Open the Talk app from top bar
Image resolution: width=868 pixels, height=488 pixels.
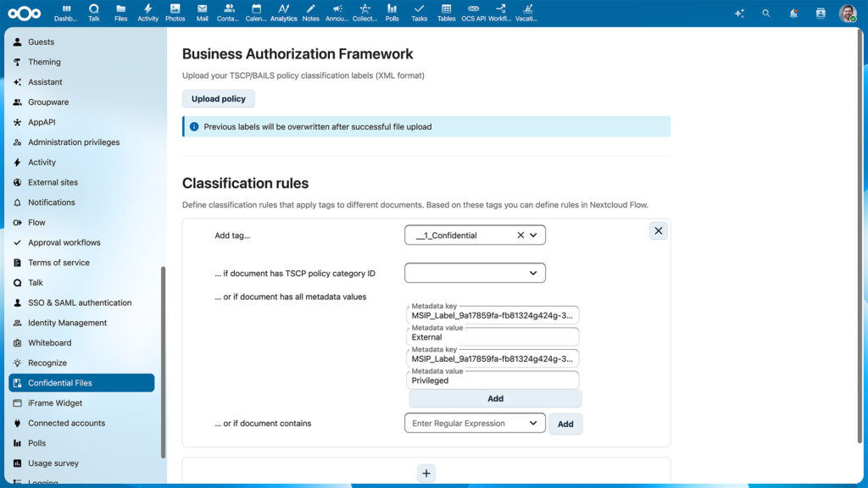coord(94,13)
